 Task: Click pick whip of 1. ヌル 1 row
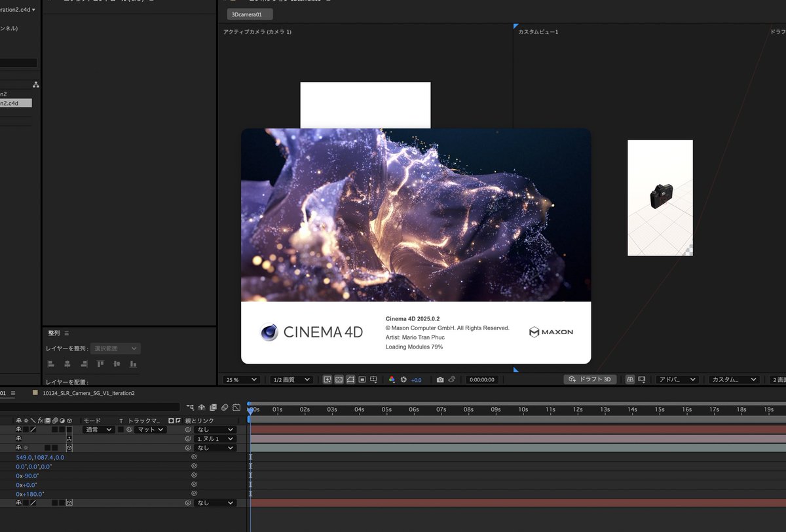pyautogui.click(x=188, y=438)
